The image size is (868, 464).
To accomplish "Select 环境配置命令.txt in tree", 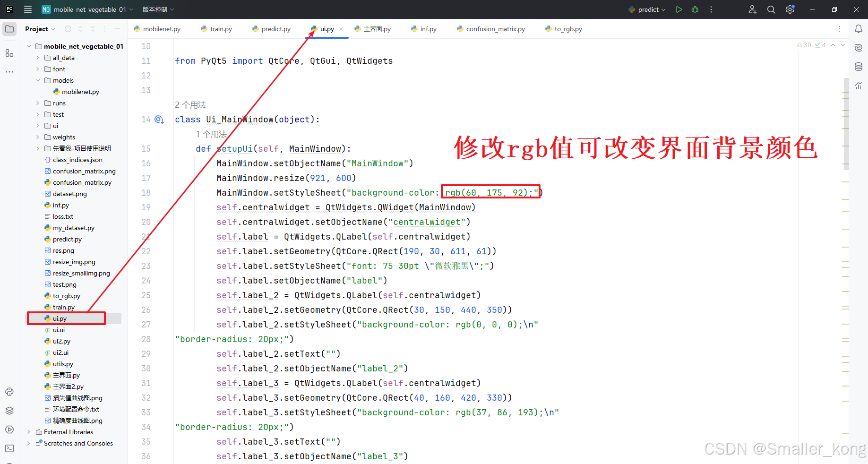I will (x=76, y=409).
